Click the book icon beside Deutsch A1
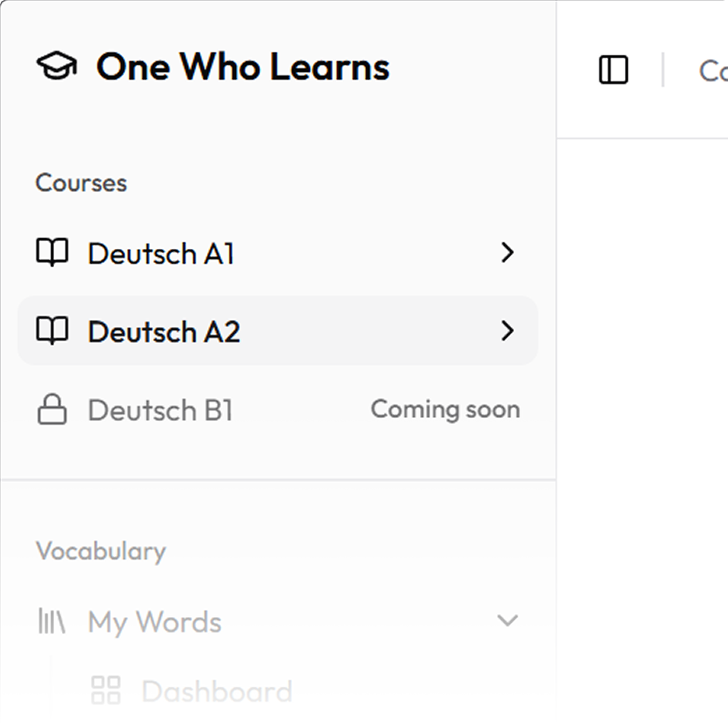 coord(52,253)
